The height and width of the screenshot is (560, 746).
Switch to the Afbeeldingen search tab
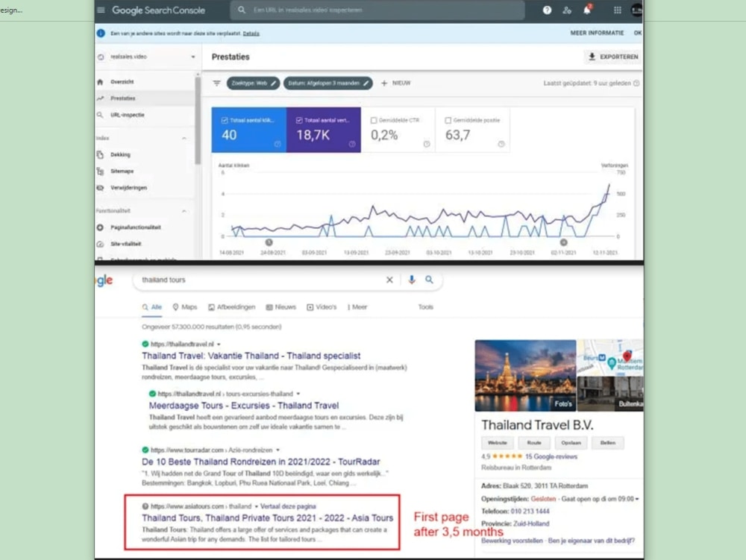[x=232, y=307]
